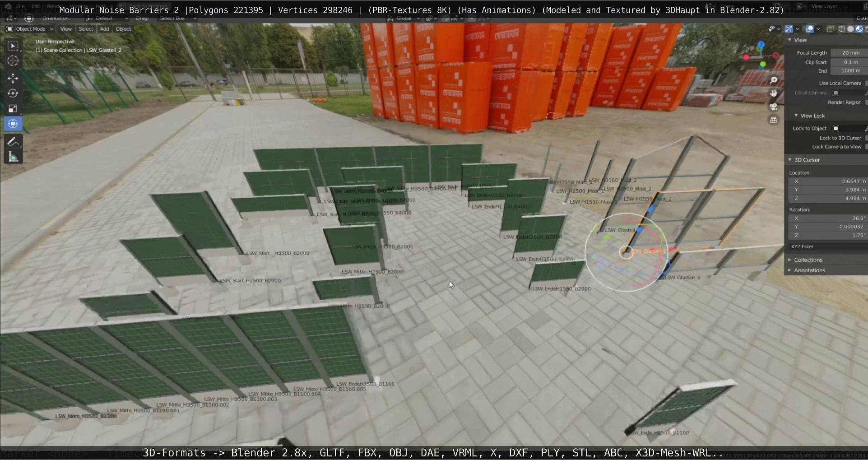The image size is (868, 460).
Task: Toggle viewport gizmos display
Action: 789,29
